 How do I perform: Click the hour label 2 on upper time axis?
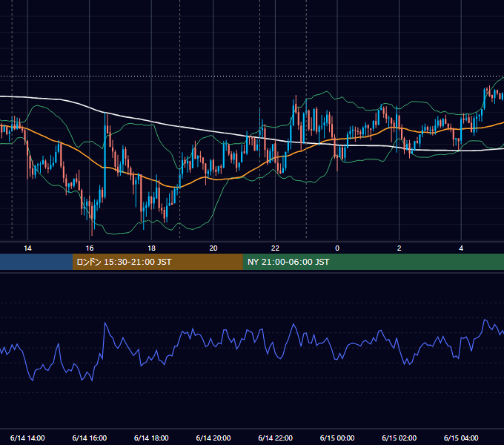click(x=399, y=248)
